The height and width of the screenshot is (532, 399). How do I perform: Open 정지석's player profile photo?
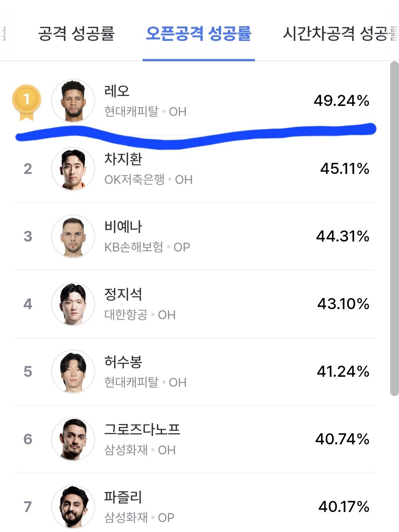coord(73,304)
